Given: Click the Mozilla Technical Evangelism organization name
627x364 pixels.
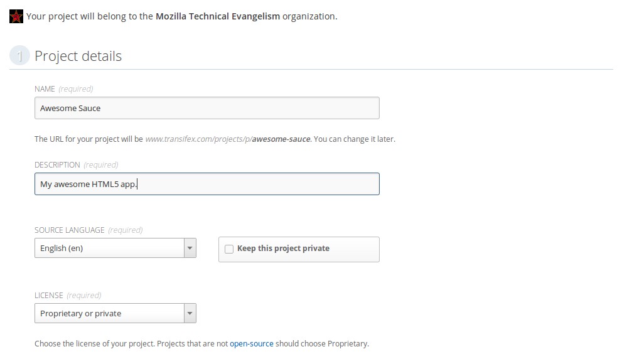Looking at the screenshot, I should point(218,16).
